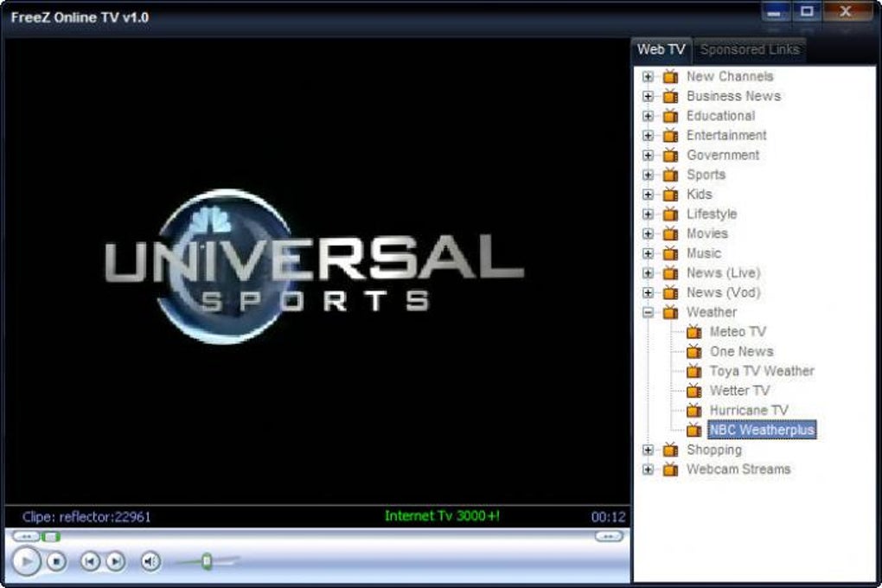Select the Meteo TV channel
882x588 pixels.
point(738,332)
